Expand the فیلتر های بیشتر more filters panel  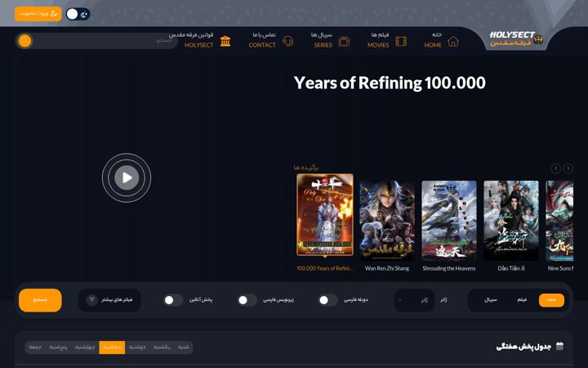click(109, 300)
